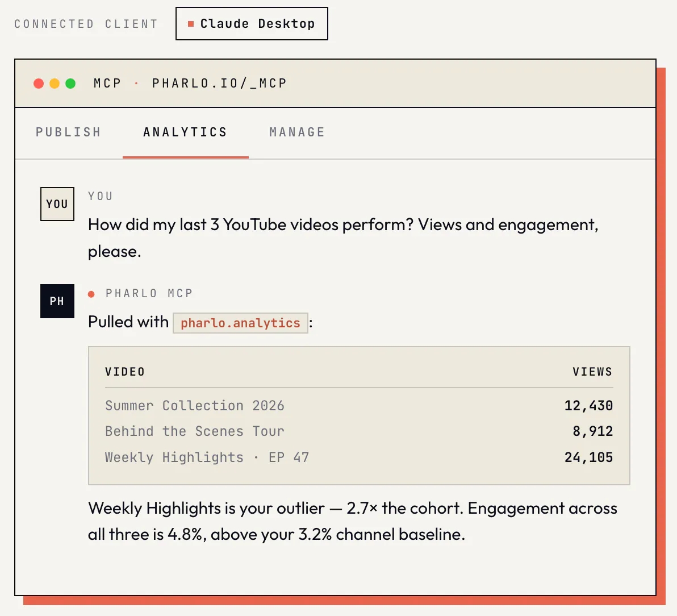Select Weekly Highlights · EP 47 title
677x616 pixels.
click(x=207, y=457)
